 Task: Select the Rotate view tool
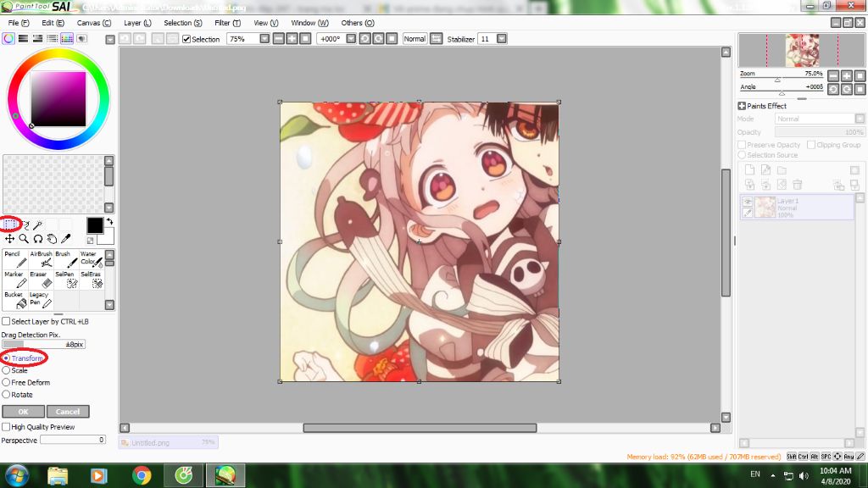pyautogui.click(x=37, y=238)
